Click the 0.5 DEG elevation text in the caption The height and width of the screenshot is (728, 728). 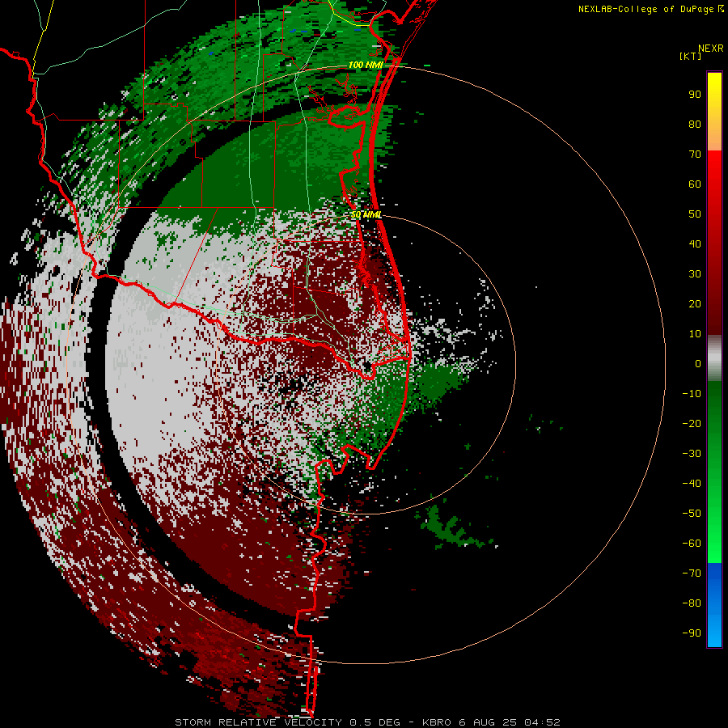click(x=375, y=722)
